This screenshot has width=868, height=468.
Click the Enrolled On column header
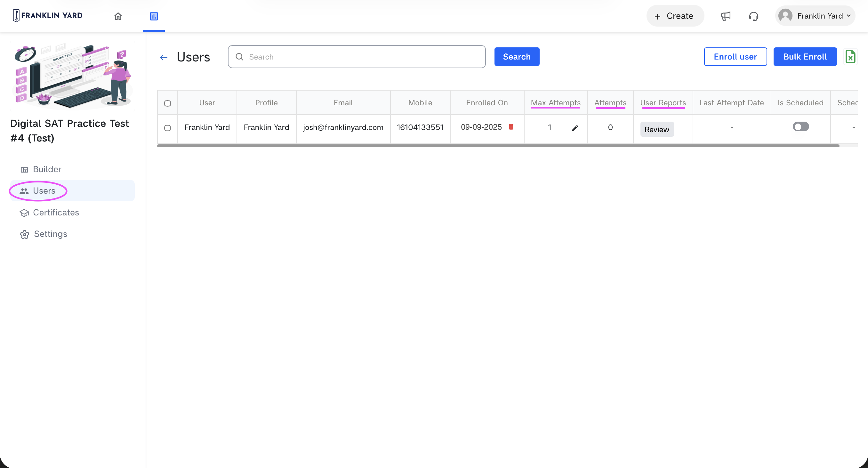(x=487, y=103)
